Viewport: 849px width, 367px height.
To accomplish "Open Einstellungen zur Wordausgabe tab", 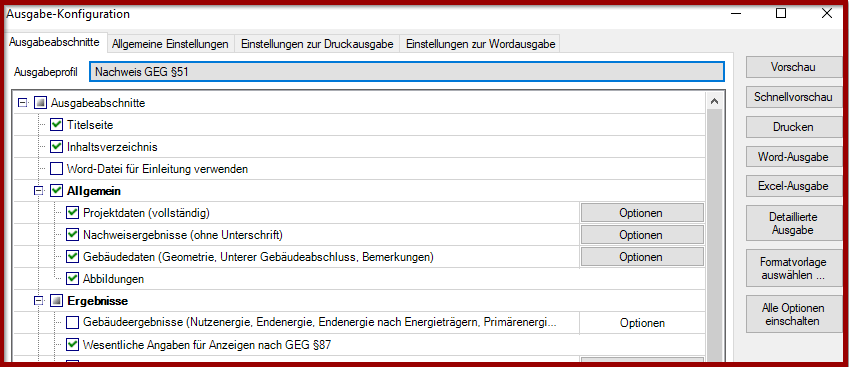I will (481, 44).
